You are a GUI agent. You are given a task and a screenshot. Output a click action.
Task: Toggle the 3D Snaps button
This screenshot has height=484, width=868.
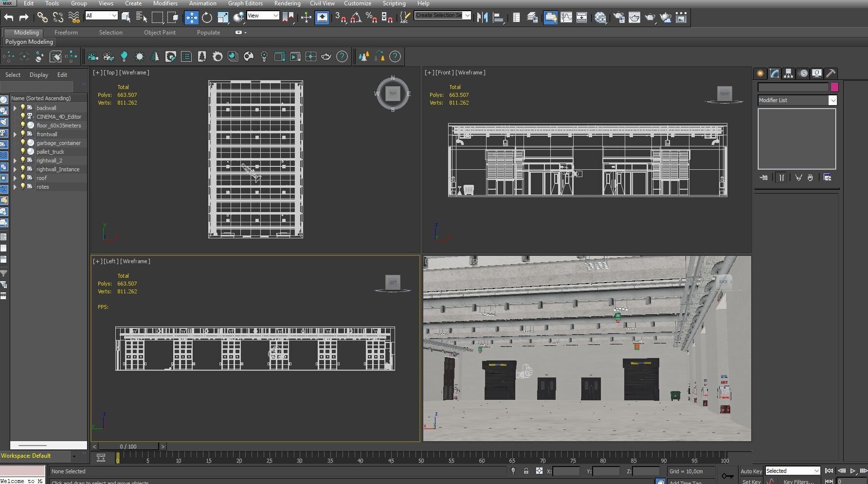[x=340, y=18]
